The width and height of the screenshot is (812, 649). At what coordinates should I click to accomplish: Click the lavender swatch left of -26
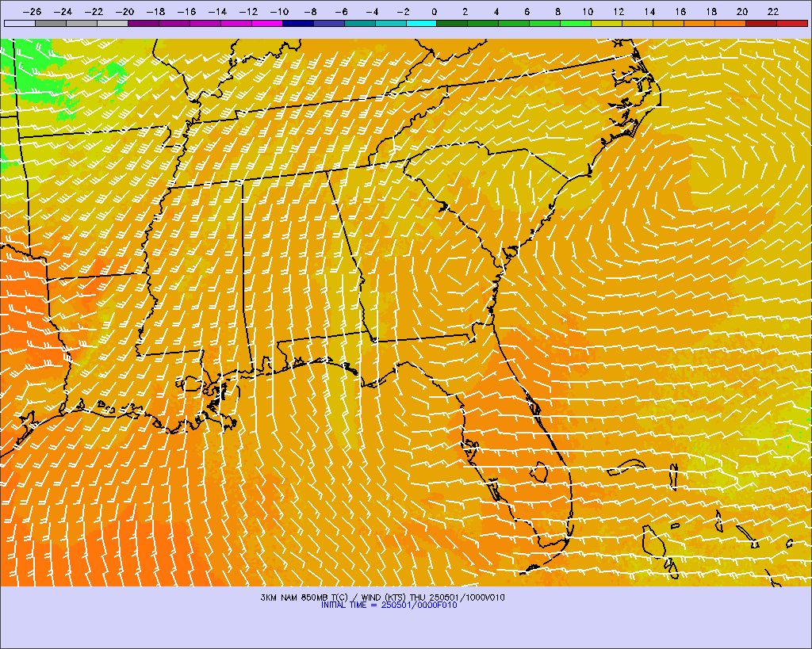pos(20,23)
